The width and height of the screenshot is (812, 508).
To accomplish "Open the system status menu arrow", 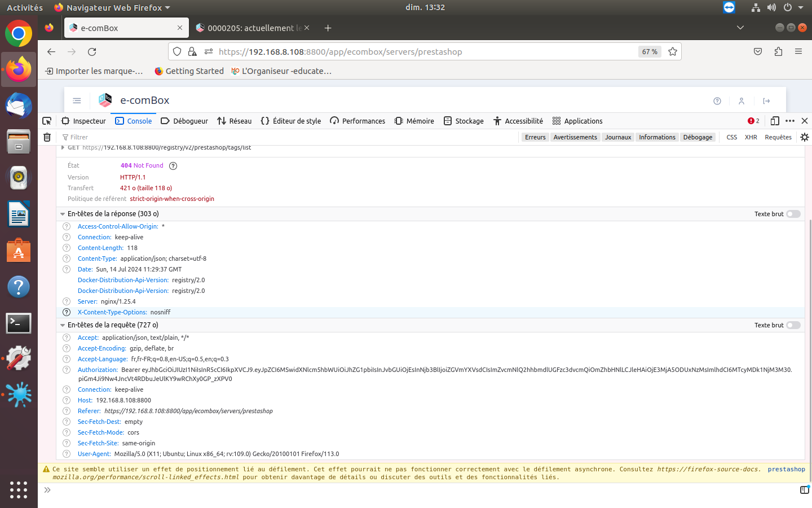I will pyautogui.click(x=801, y=7).
